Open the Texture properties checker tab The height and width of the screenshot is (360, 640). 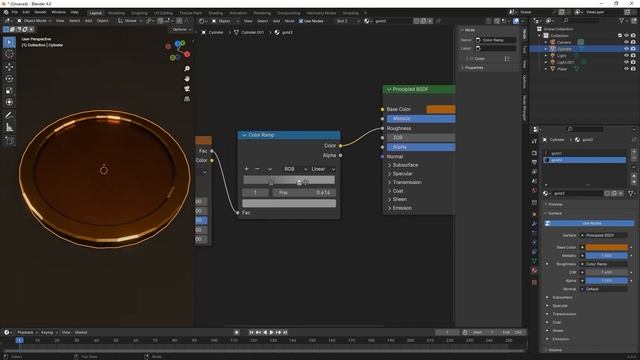coord(534,282)
